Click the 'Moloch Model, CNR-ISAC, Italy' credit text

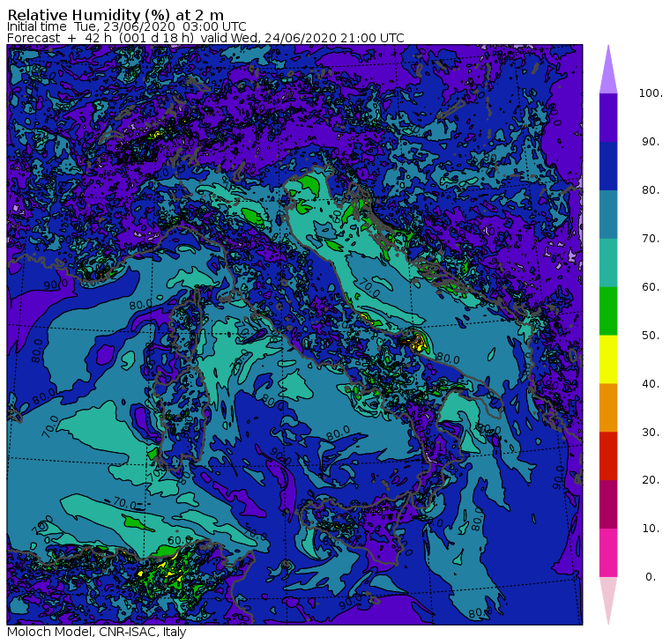[97, 632]
